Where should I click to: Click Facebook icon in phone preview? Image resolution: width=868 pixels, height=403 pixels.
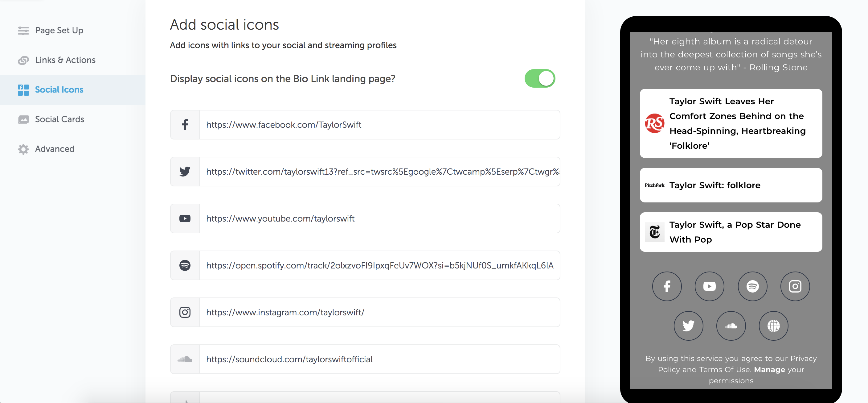(666, 286)
